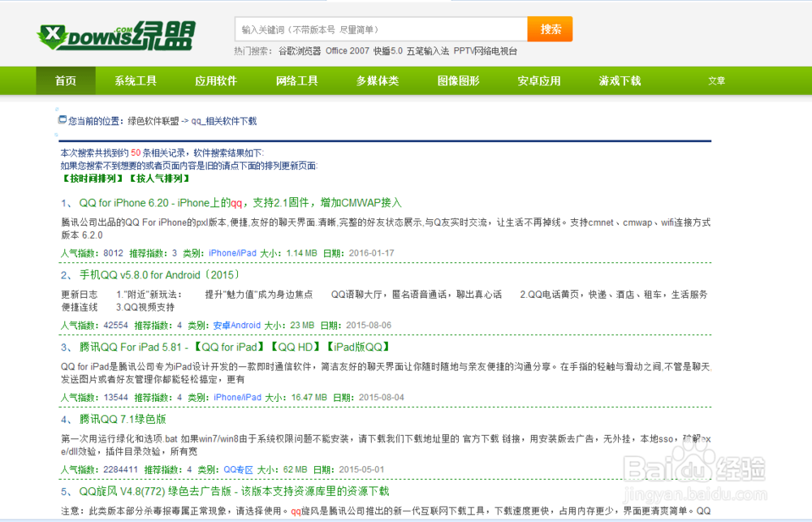Open the 安卓应用 nav menu

(x=539, y=81)
